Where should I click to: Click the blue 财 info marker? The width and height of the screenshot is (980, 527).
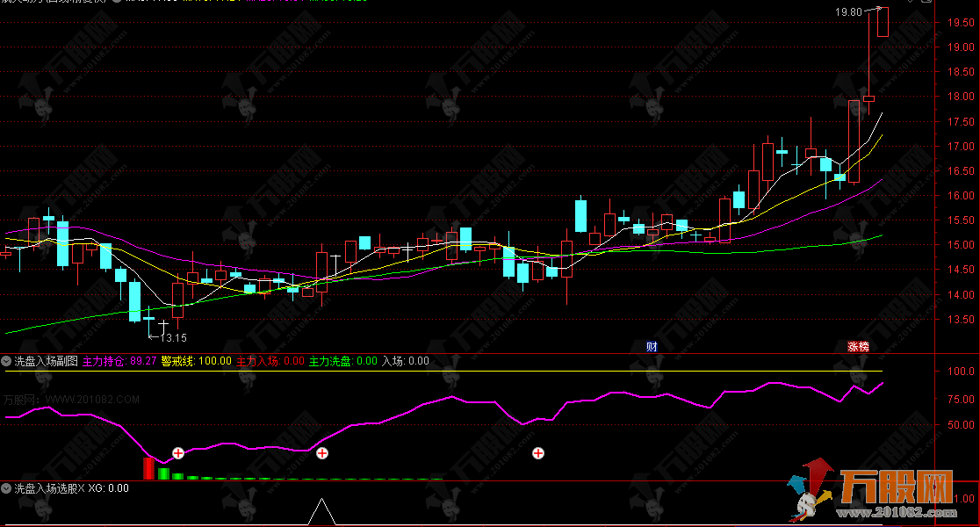(652, 346)
